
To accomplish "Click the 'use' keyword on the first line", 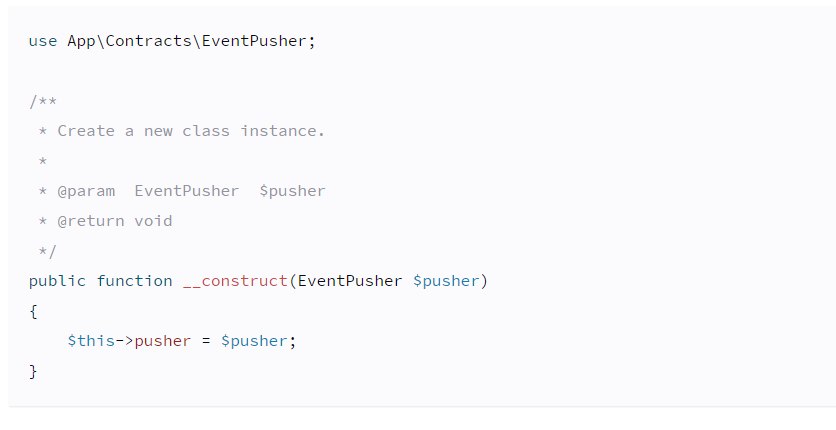I will click(43, 42).
